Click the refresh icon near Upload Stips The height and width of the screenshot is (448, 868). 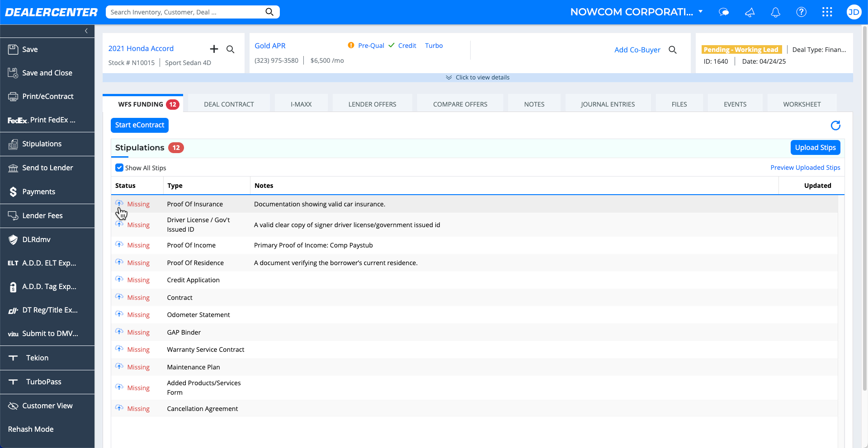coord(835,125)
